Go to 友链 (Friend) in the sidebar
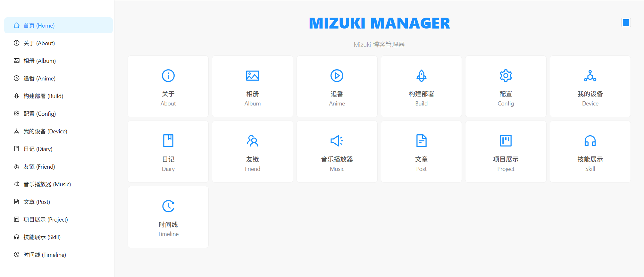Viewport: 644px width, 277px height. pos(58,166)
